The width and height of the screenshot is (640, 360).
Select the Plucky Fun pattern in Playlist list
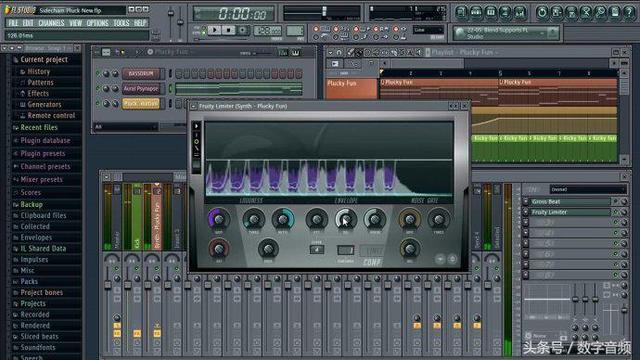coord(351,88)
